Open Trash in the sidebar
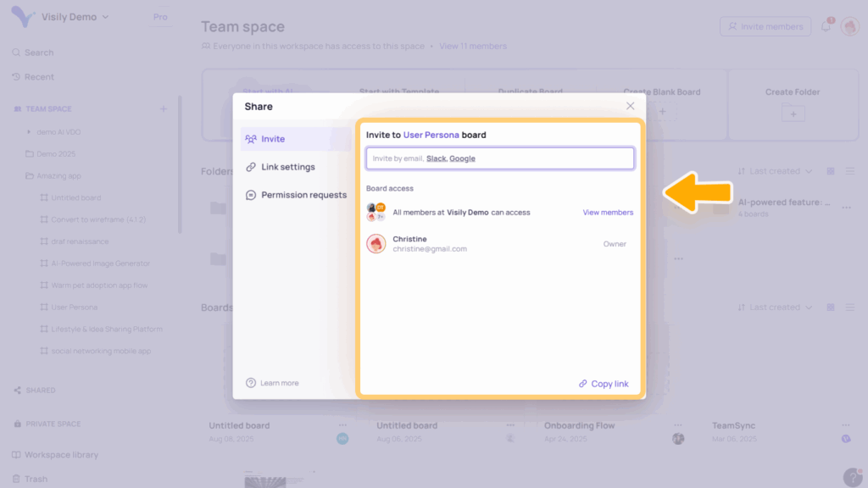868x488 pixels. click(x=36, y=479)
